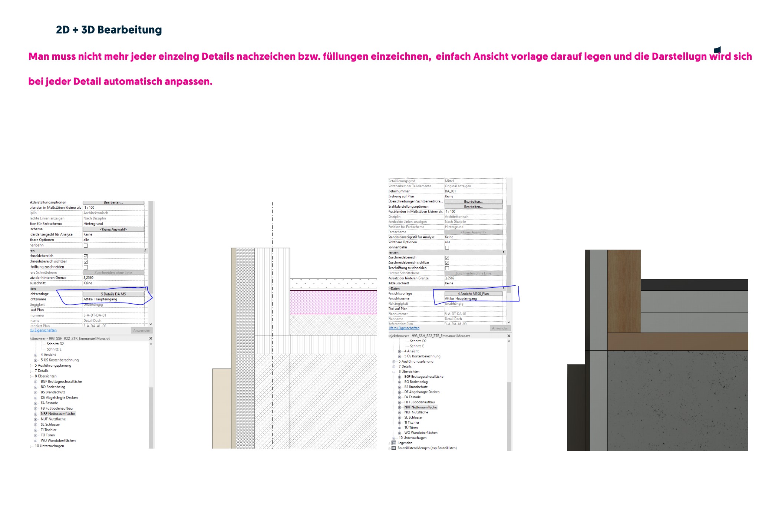The image size is (775, 532).
Task: Click the scroll-down arrow of the left properties panel
Action: 151,324
